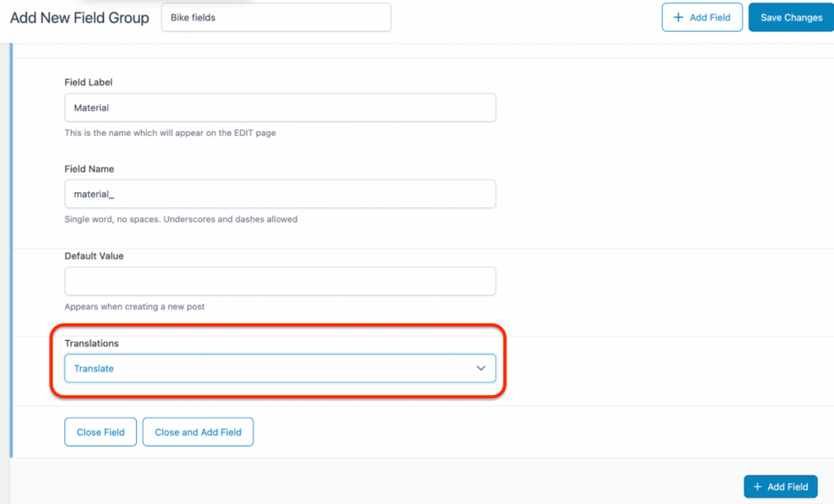Click inside the Field Label input showing Material

(x=280, y=107)
